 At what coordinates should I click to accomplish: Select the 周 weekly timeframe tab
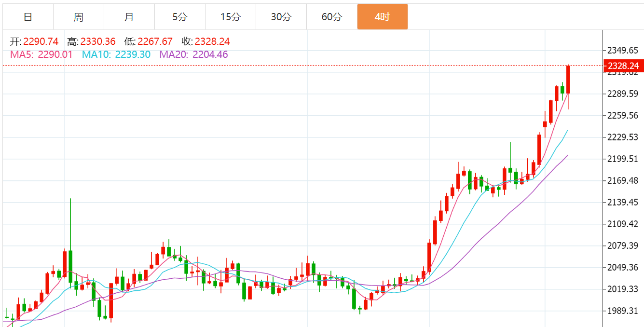(79, 17)
